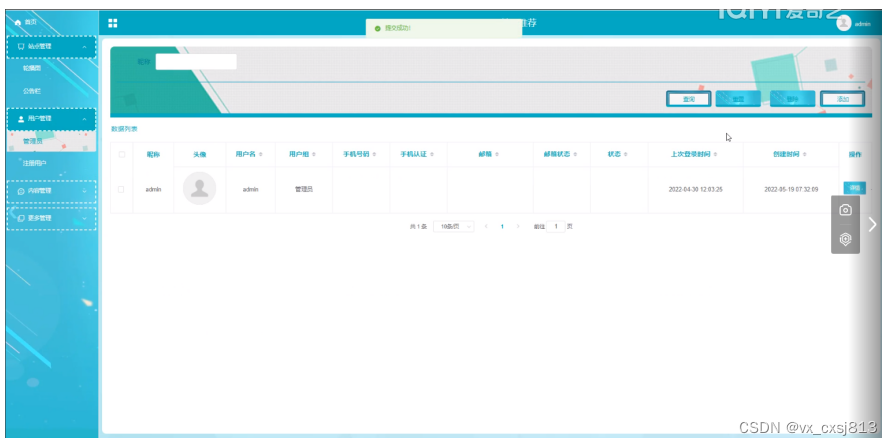Click the camera screenshot icon on floating panel
Screen dimensions: 892x445
pos(845,210)
